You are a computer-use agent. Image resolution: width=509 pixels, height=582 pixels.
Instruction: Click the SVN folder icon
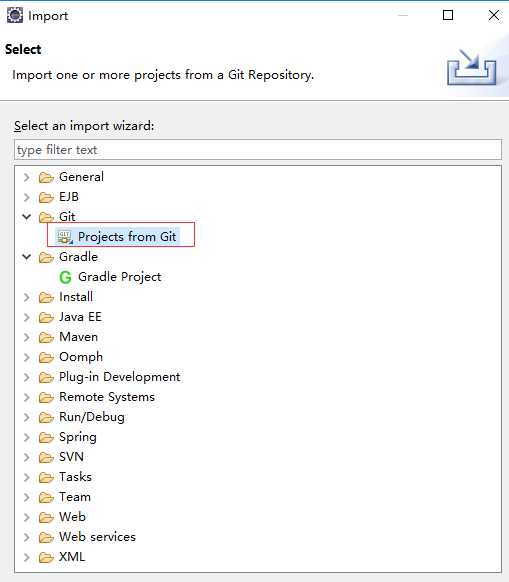(46, 458)
